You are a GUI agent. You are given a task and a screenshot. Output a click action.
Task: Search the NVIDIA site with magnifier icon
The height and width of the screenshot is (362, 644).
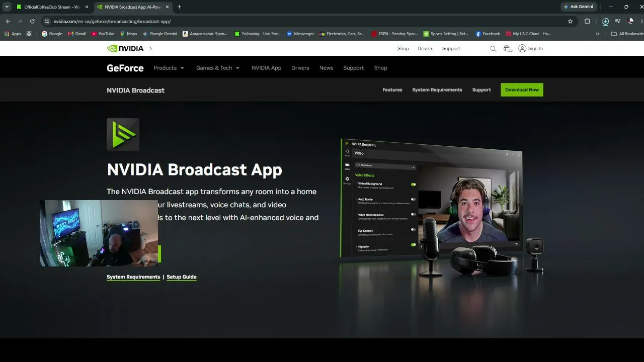[493, 49]
